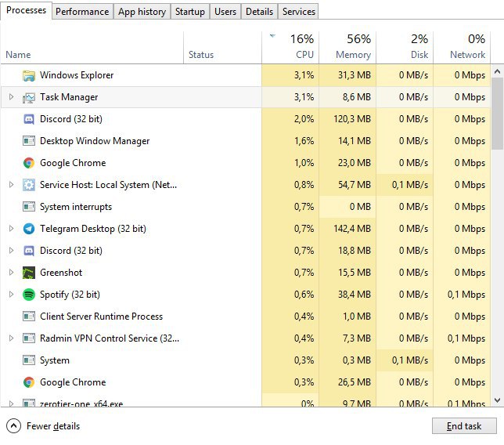This screenshot has width=504, height=445.
Task: Click the Client Server Runtime Process icon
Action: point(29,317)
